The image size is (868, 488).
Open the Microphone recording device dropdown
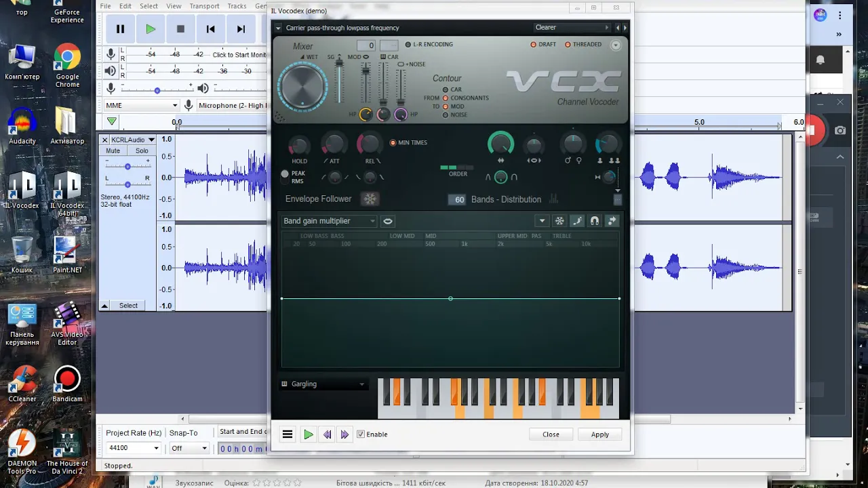click(233, 106)
